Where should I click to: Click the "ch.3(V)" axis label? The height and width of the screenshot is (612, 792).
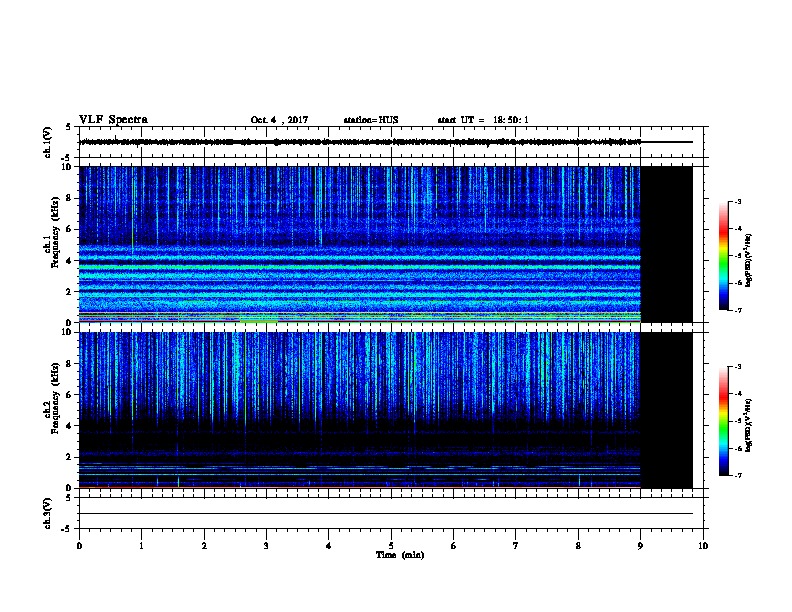47,513
